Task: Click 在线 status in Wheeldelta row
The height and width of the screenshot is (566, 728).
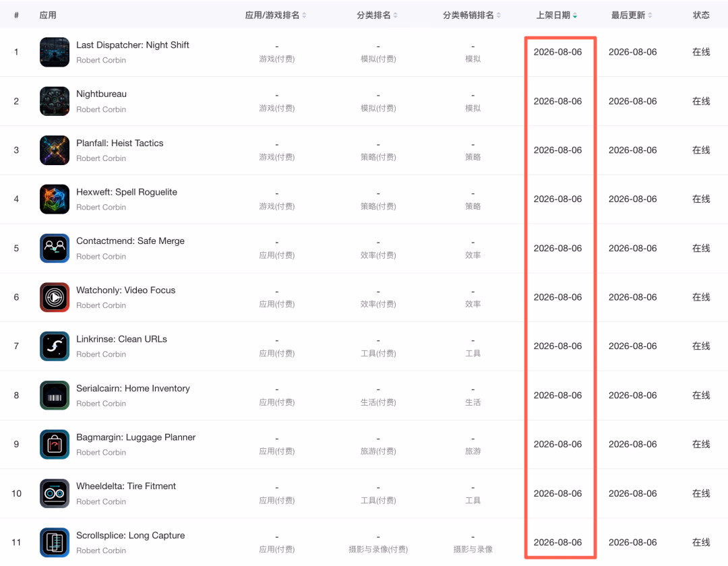Action: pos(701,493)
